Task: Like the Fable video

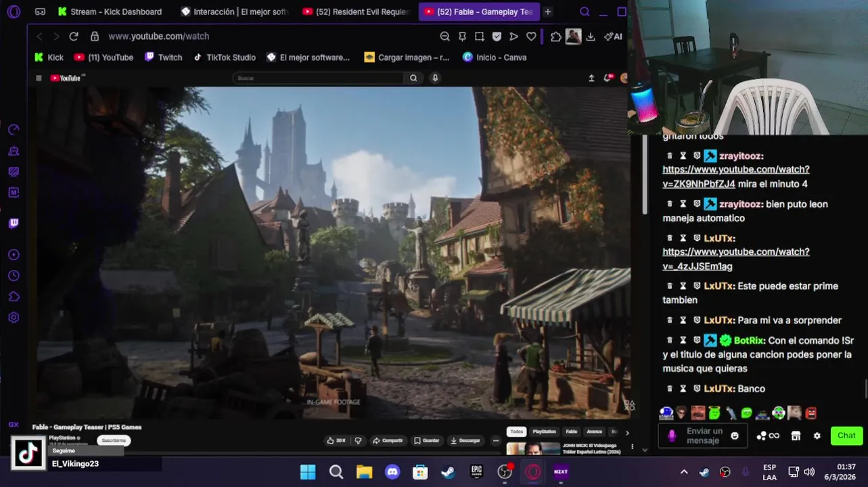Action: coord(336,440)
